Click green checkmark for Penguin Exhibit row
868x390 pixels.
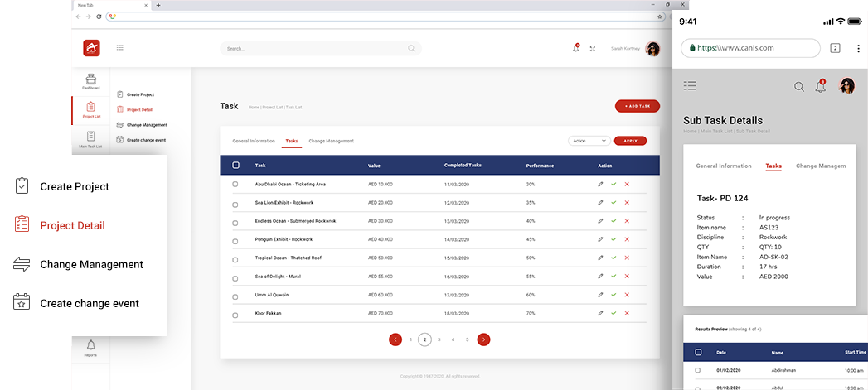(x=613, y=240)
